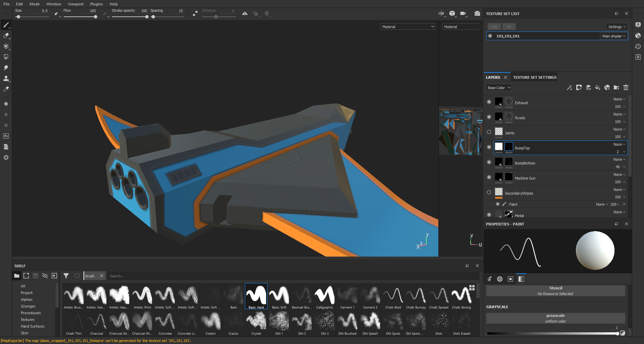Image resolution: width=644 pixels, height=344 pixels.
Task: Switch to the Layers tab
Action: [493, 77]
